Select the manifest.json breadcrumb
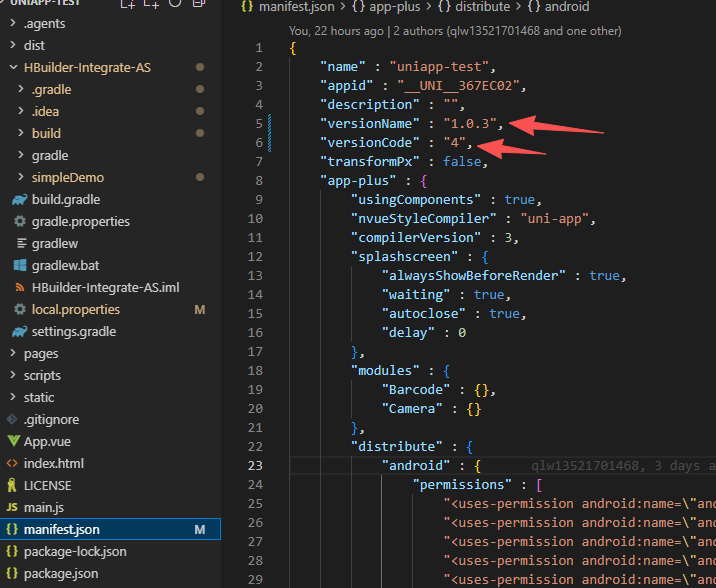Screen dimensions: 716x588 coord(296,6)
